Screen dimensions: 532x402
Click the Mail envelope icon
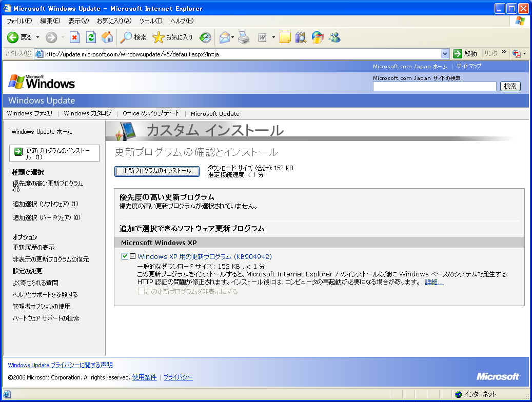225,37
